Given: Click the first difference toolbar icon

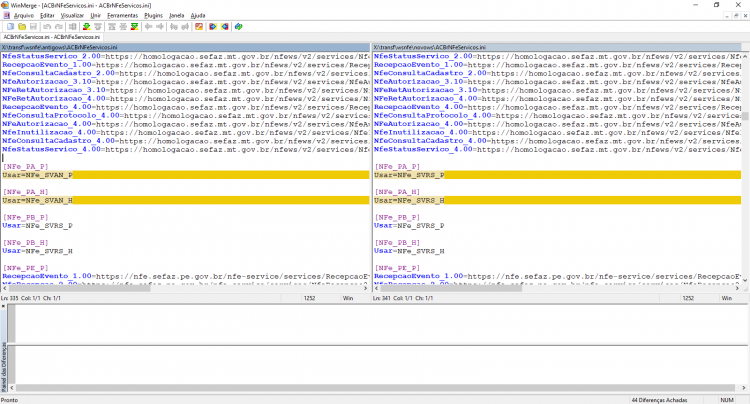Looking at the screenshot, I should coord(111,26).
